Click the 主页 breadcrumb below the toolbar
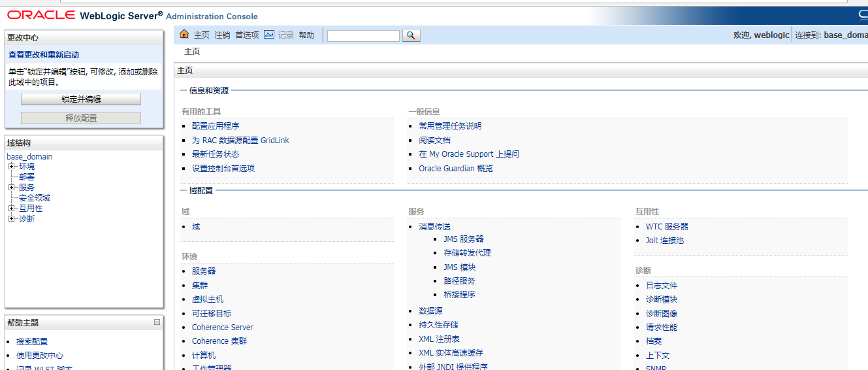The image size is (868, 370). coord(192,52)
